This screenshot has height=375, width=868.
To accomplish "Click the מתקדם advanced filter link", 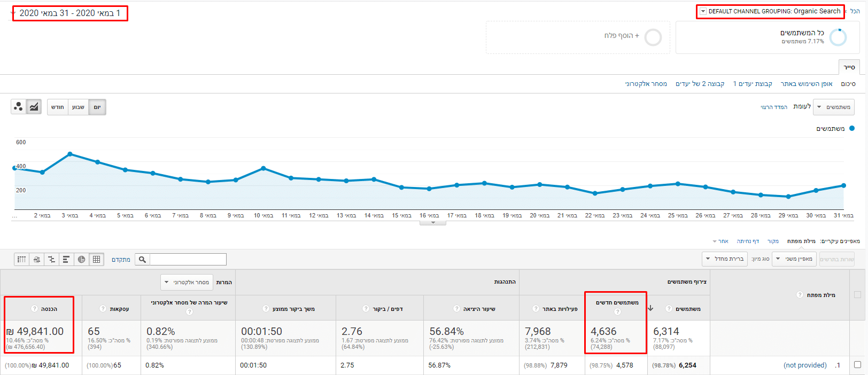I will click(121, 260).
